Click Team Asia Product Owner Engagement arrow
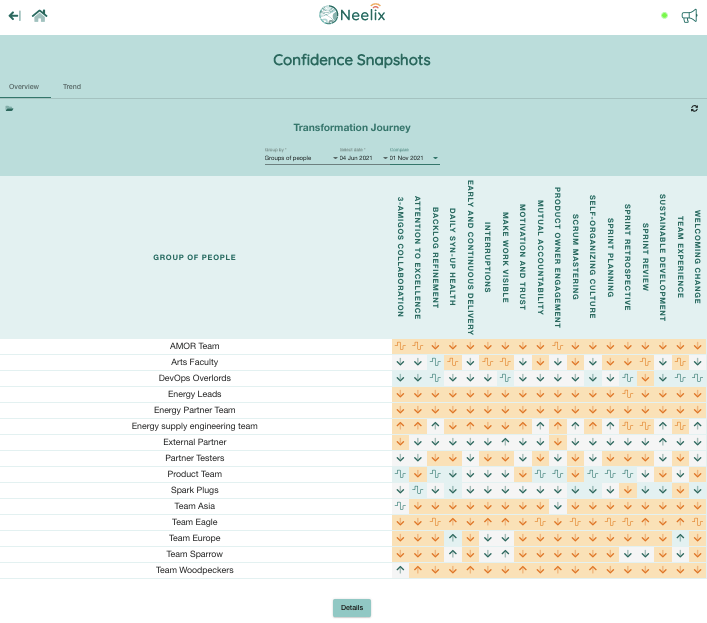707x623 pixels. coord(558,506)
